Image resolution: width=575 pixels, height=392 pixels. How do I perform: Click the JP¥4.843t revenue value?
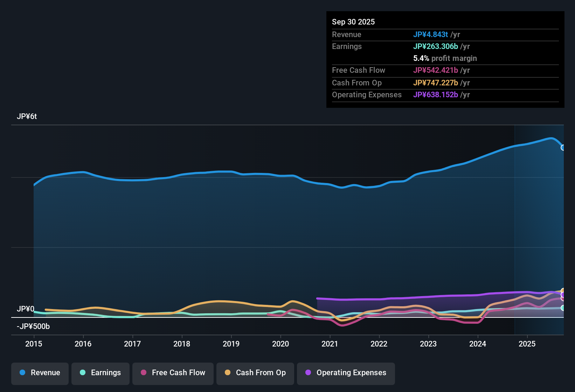[431, 34]
